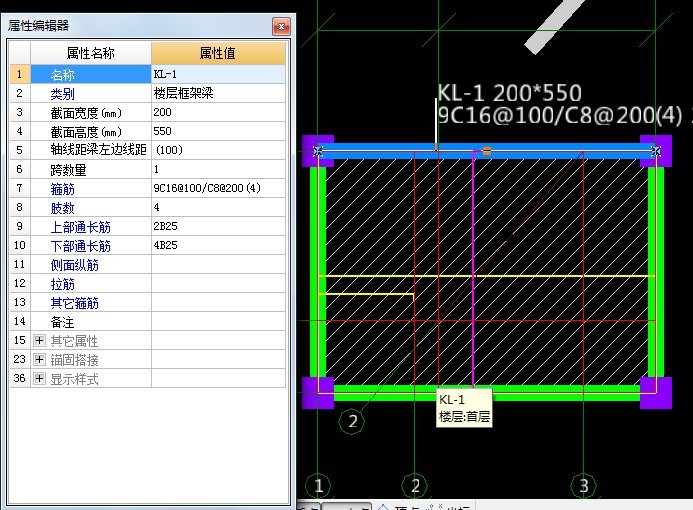Click axis bubble 1 at the bottom
This screenshot has width=693, height=510.
pyautogui.click(x=318, y=486)
